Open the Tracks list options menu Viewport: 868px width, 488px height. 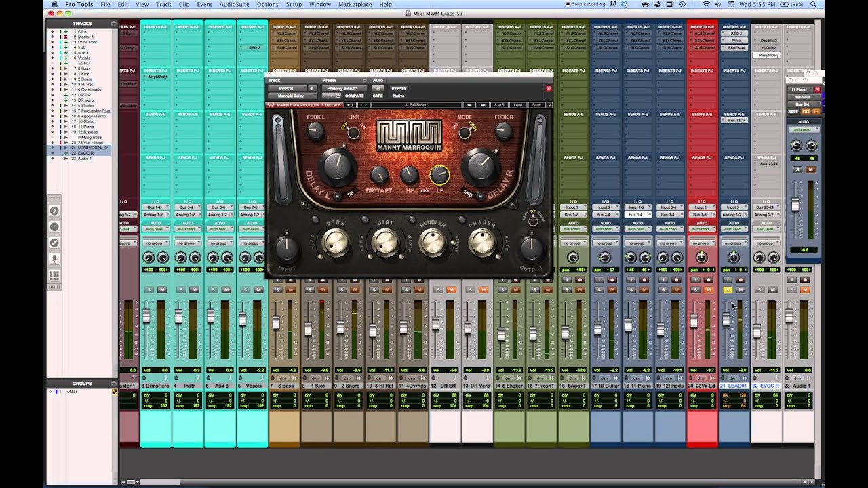coord(113,23)
